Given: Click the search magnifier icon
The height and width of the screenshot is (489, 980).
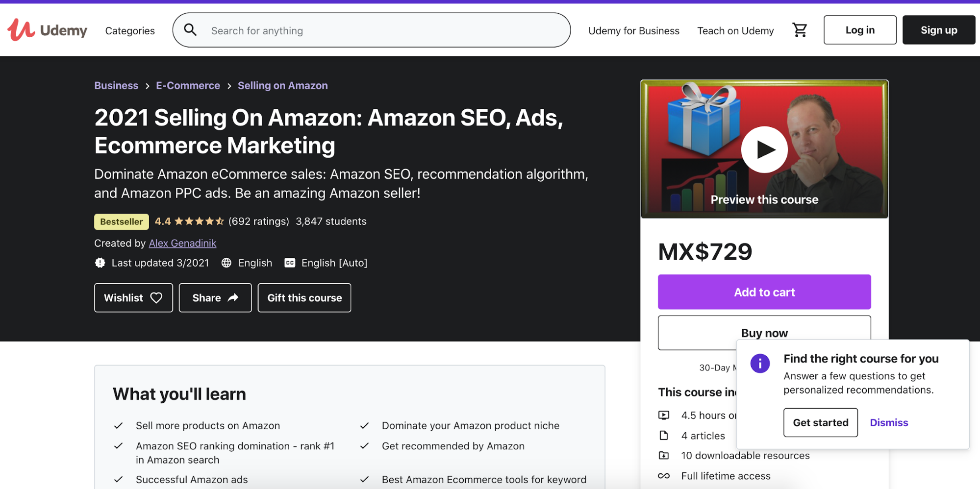Looking at the screenshot, I should tap(191, 30).
